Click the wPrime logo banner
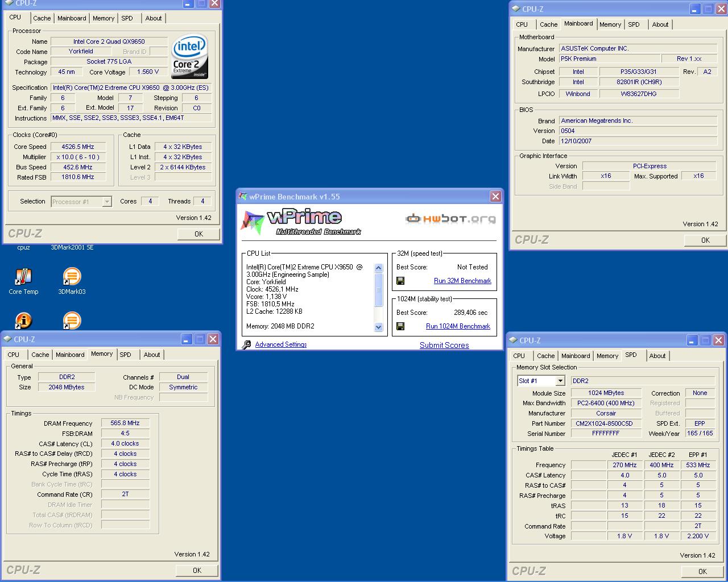Image resolution: width=728 pixels, height=582 pixels. (300, 222)
